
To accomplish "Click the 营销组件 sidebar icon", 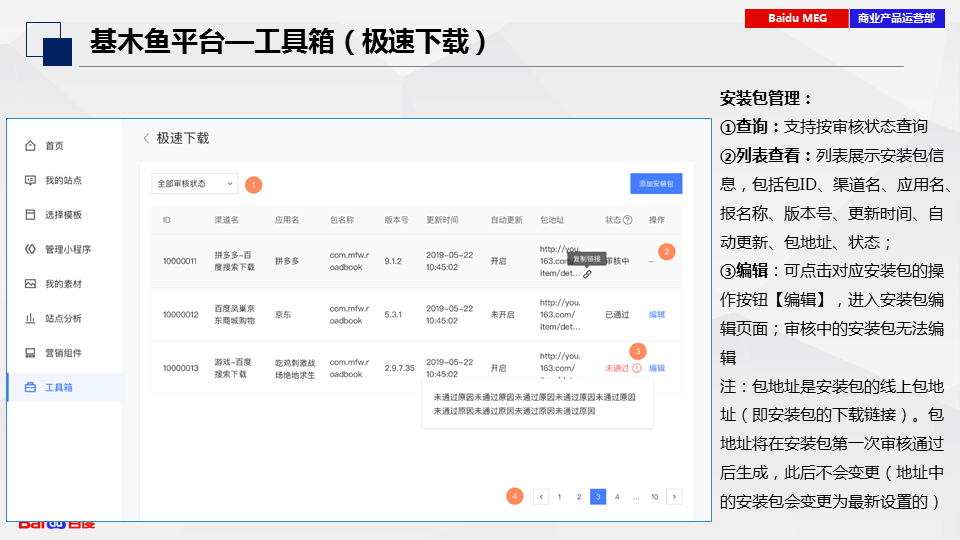I will [x=30, y=353].
